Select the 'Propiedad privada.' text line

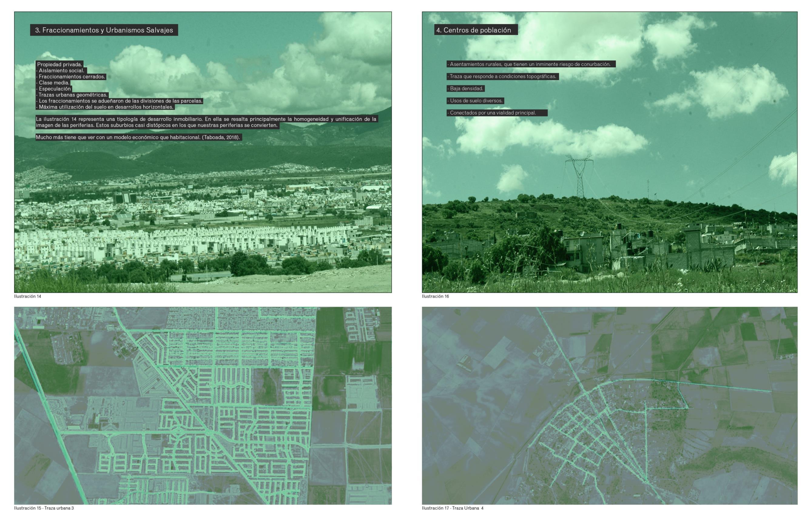pyautogui.click(x=59, y=64)
